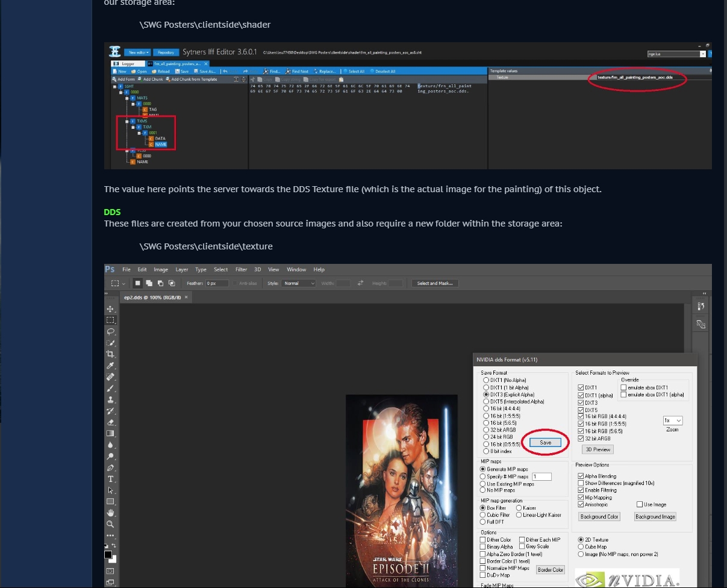Select the Horizontal Type tool
Screen dimensions: 727x588
pos(111,479)
